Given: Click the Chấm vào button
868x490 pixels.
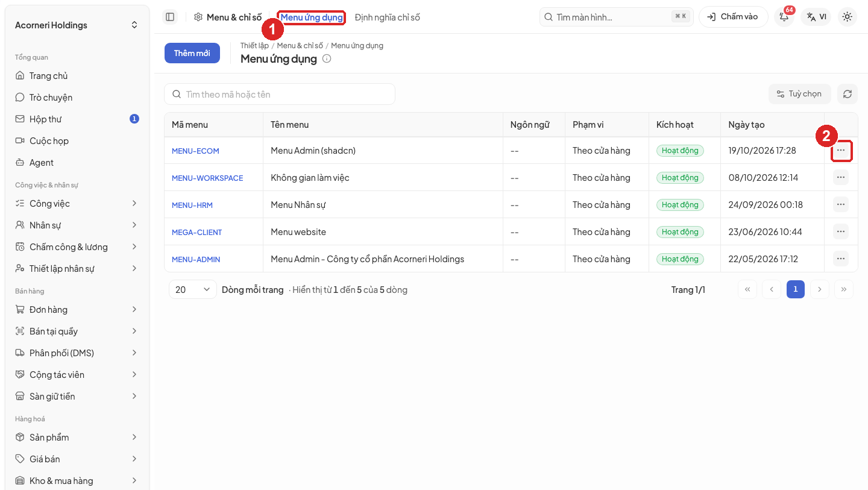Looking at the screenshot, I should coord(733,17).
